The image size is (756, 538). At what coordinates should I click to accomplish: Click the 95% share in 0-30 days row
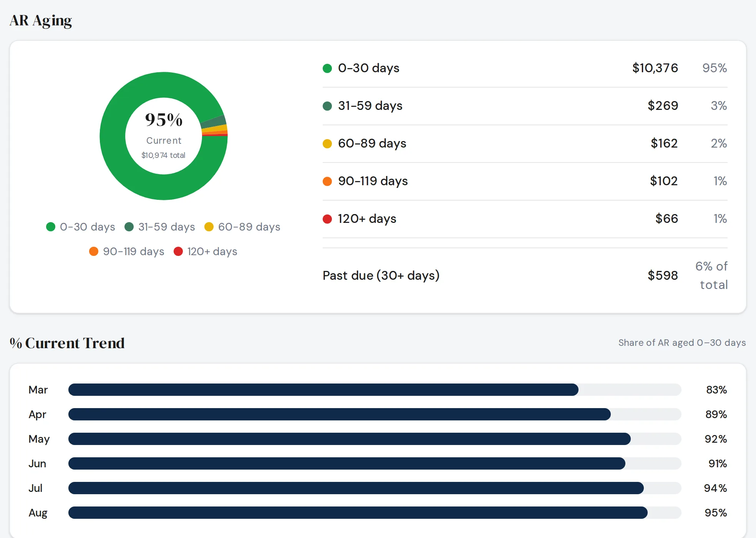click(x=715, y=68)
